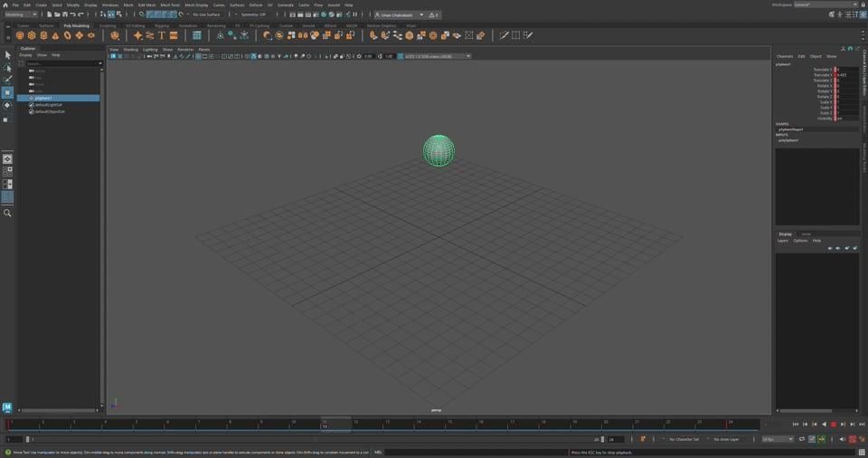The height and width of the screenshot is (458, 868).
Task: Create a polygon cone from shelf
Action: coord(55,35)
